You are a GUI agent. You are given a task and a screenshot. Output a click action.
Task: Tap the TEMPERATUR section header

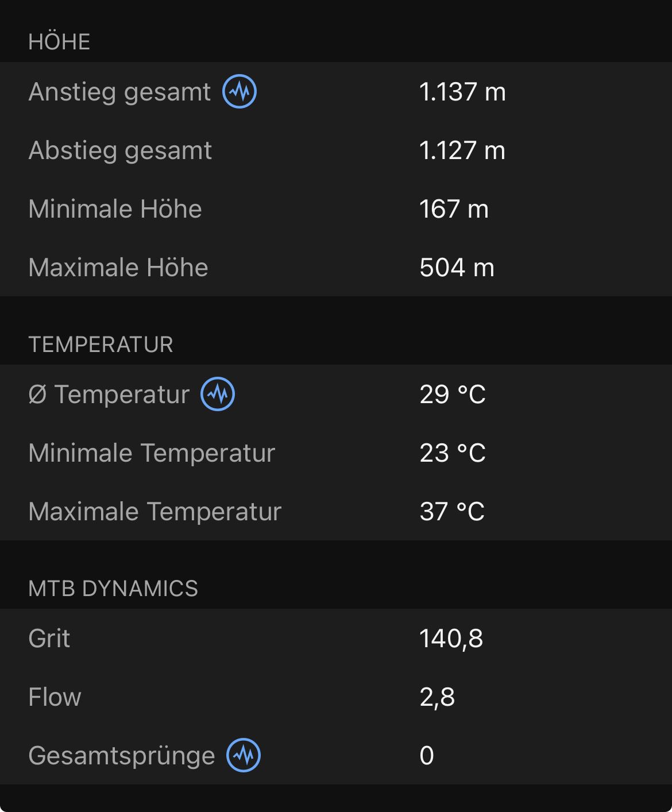101,345
